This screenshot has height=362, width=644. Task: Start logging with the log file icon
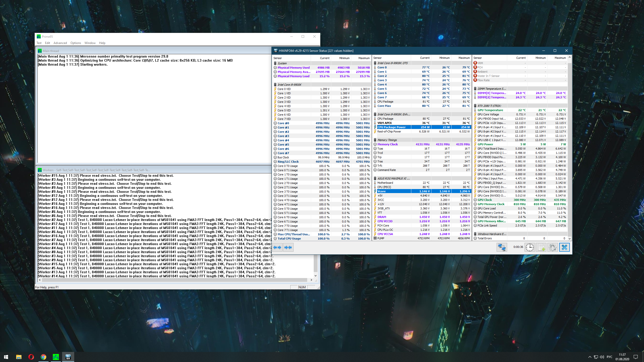[541, 247]
